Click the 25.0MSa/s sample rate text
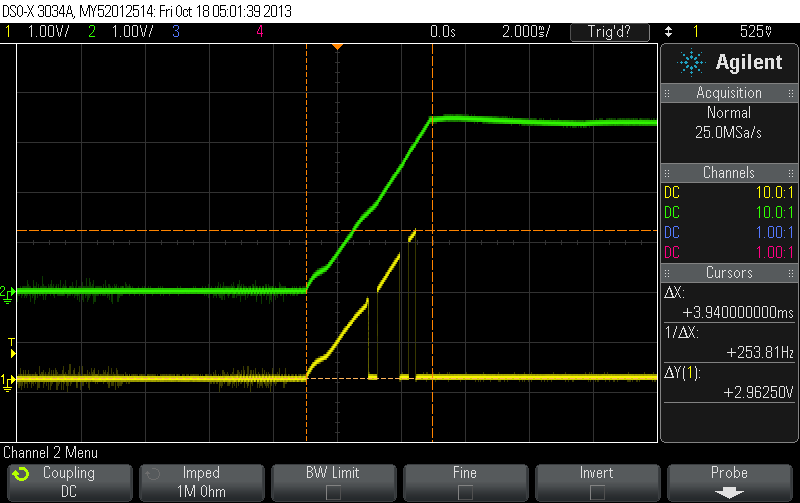 729,133
